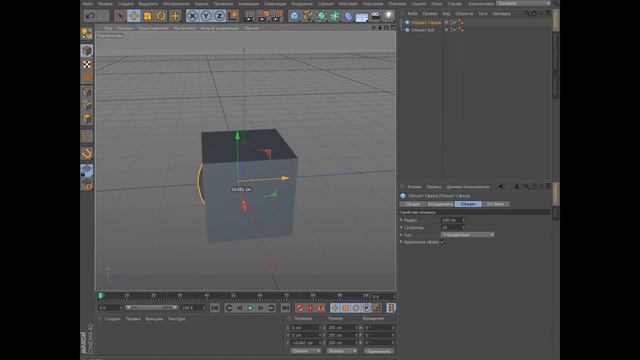
Task: Click the spline pen tool icon
Action: pos(308,16)
